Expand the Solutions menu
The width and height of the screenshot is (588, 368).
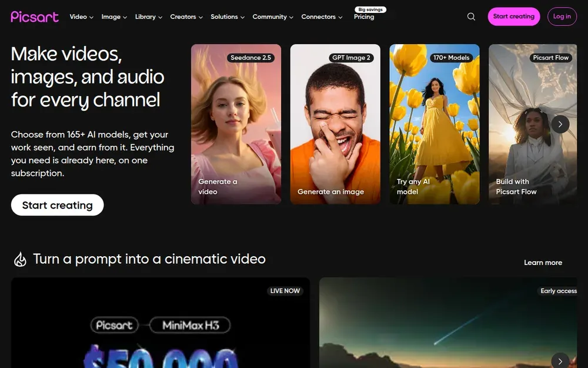tap(227, 17)
